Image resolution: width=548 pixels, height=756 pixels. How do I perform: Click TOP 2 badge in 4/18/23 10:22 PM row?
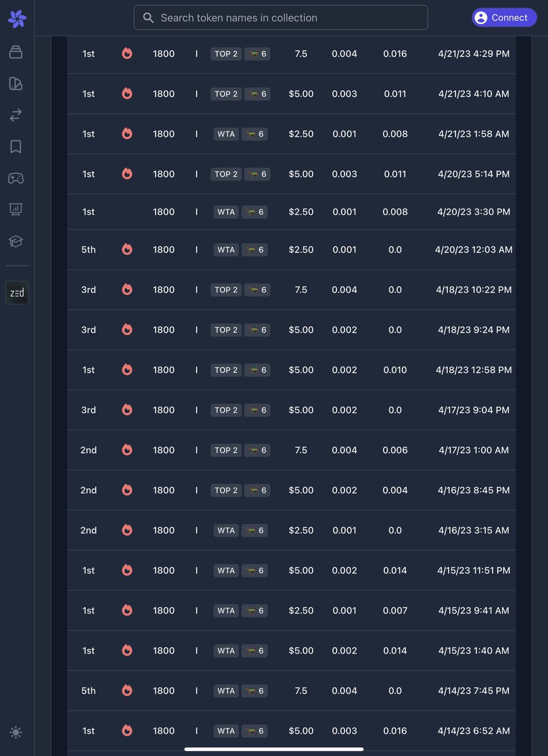(x=226, y=290)
